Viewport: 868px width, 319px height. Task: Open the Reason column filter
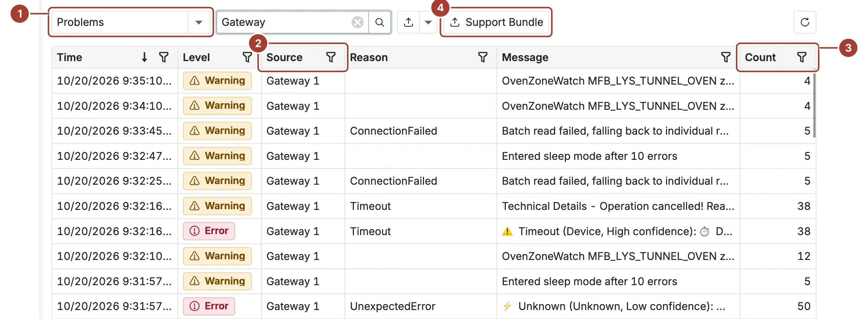pos(483,57)
